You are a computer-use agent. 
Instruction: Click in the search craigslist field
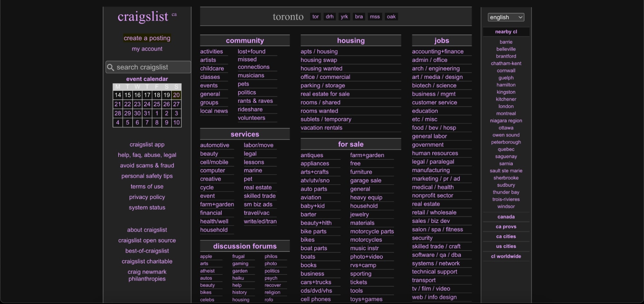point(151,67)
